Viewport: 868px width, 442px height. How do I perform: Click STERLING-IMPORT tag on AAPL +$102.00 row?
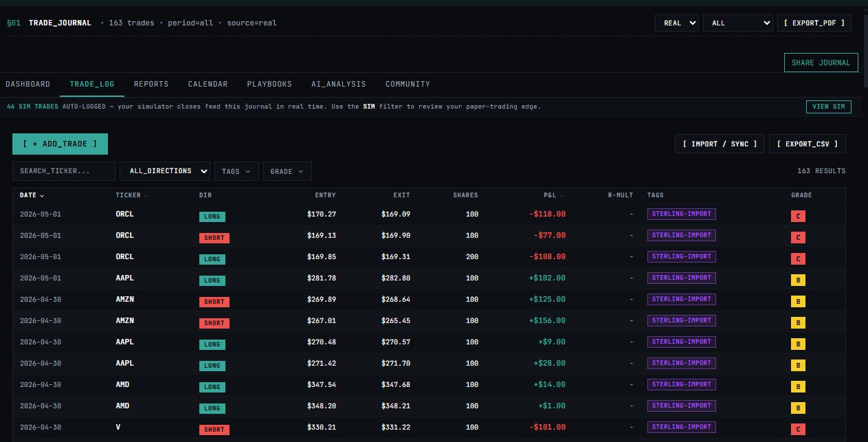tap(682, 278)
